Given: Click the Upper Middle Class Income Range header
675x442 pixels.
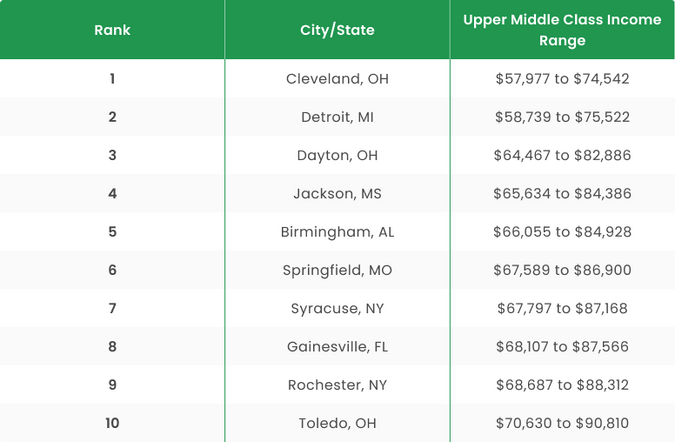Looking at the screenshot, I should coord(562,30).
